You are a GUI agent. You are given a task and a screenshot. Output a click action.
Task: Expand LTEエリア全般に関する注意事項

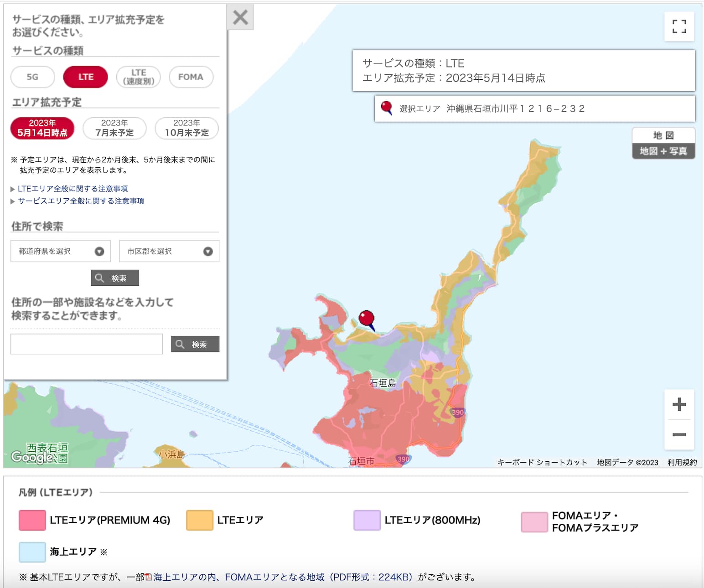tap(72, 189)
